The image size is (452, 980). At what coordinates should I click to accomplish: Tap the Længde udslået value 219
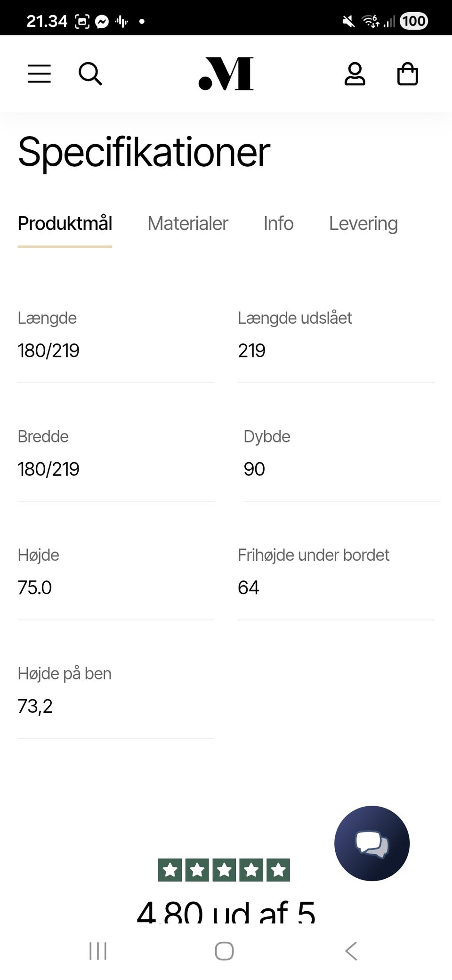[x=252, y=351]
